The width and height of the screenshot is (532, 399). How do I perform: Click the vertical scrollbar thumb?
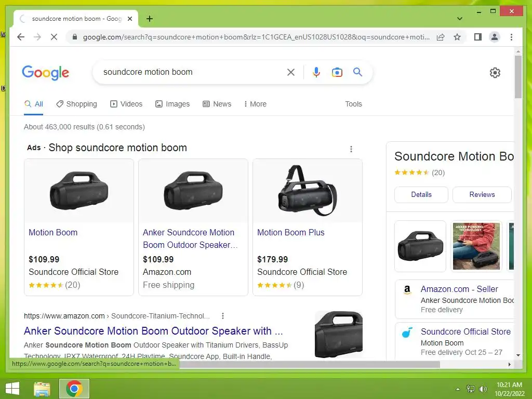point(518,77)
